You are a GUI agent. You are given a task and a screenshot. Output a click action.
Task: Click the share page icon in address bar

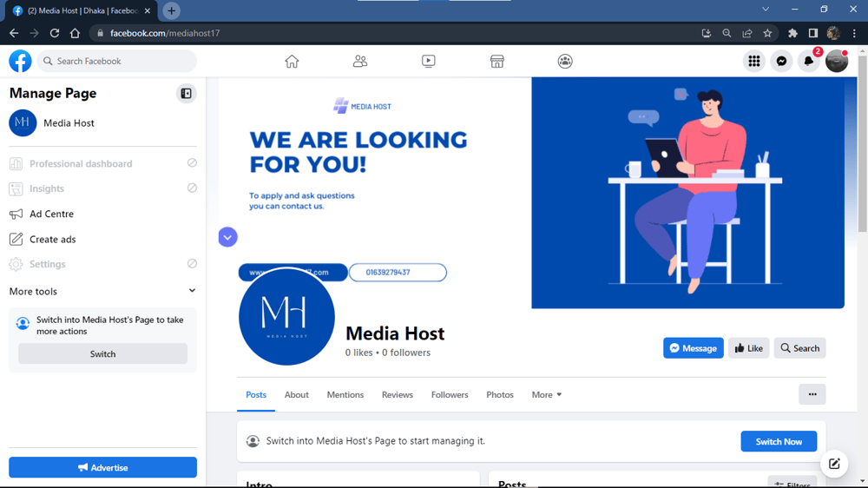(x=747, y=33)
